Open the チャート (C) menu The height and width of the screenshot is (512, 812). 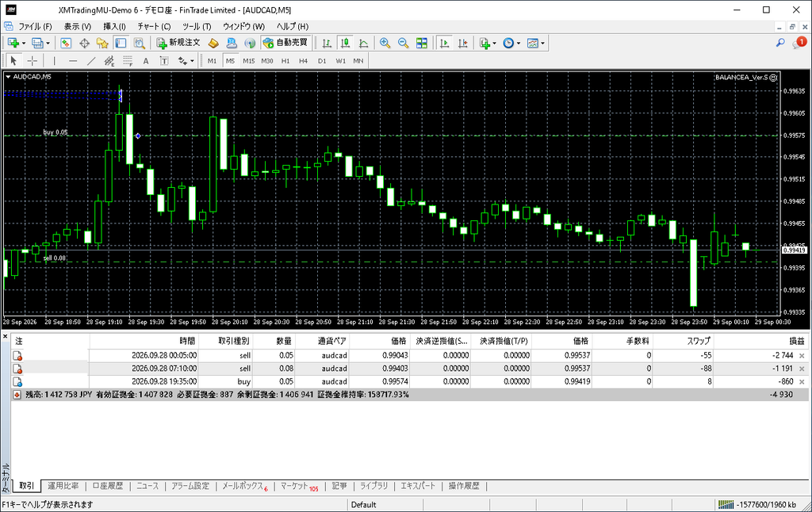154,26
